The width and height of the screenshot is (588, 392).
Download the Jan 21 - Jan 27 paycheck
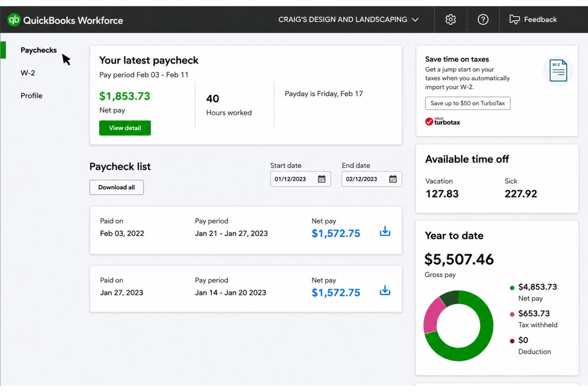(x=385, y=232)
